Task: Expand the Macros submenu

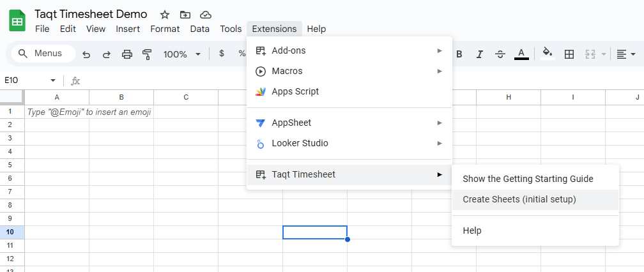Action: pos(349,71)
